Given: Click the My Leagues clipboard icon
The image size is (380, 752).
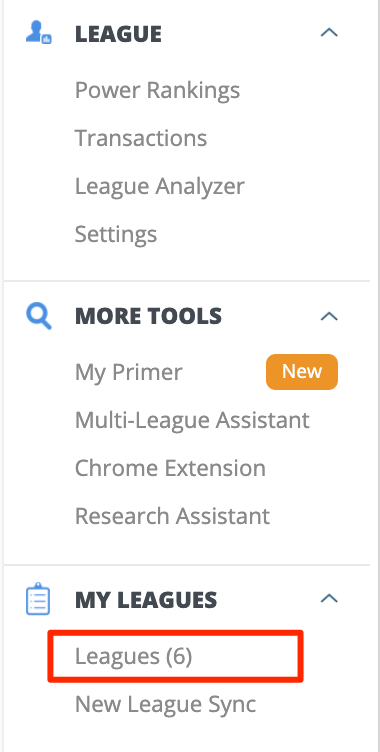Looking at the screenshot, I should (37, 599).
